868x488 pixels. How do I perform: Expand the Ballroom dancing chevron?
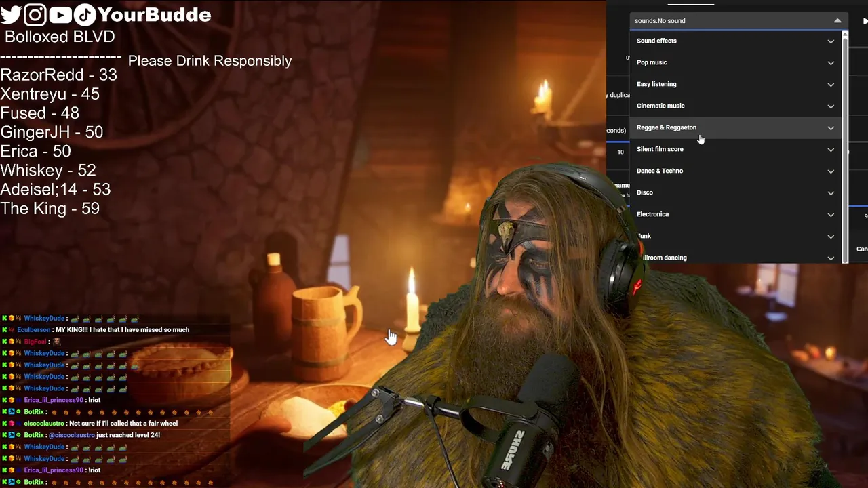[831, 258]
